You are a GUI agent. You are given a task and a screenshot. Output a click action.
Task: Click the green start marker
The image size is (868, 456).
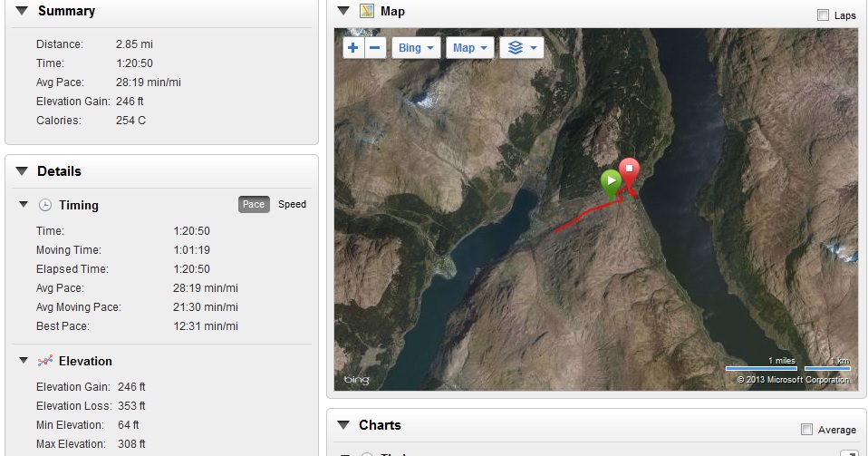pyautogui.click(x=612, y=181)
